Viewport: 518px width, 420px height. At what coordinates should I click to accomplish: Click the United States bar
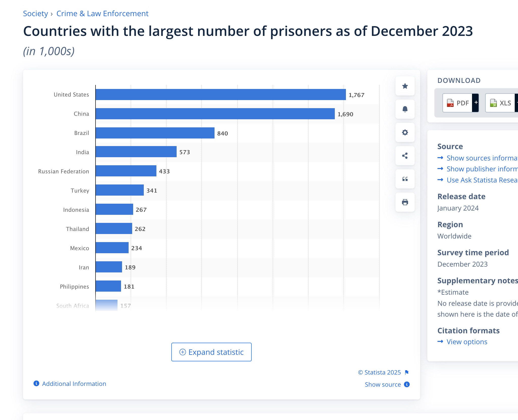coord(221,95)
